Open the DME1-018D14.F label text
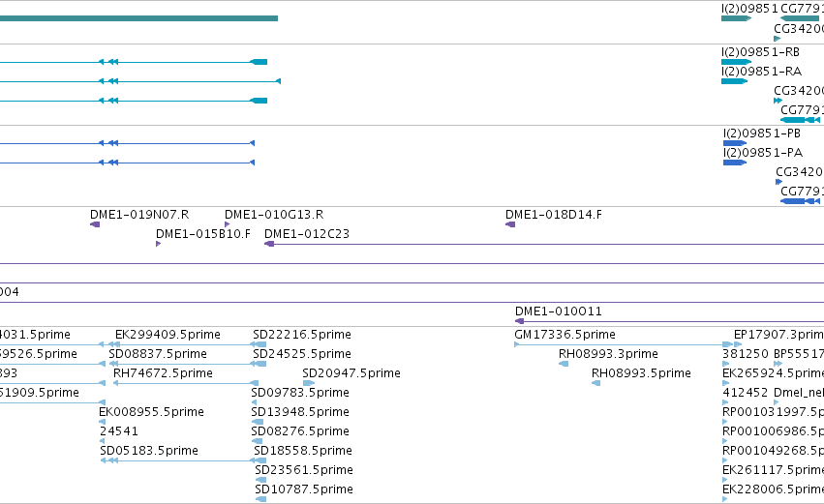Image resolution: width=824 pixels, height=504 pixels. coord(554,215)
